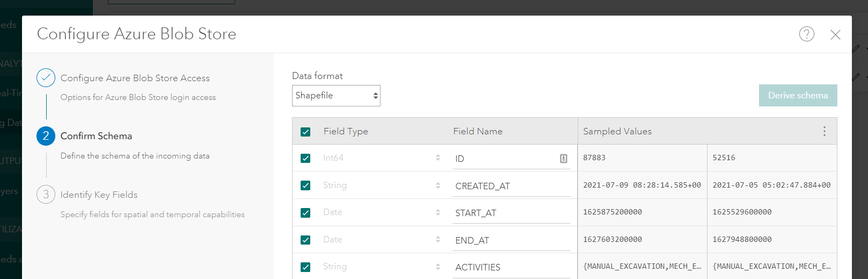Click sampled value 2021-07-09 08:28:14.585+00
Image resolution: width=868 pixels, height=279 pixels.
click(642, 185)
